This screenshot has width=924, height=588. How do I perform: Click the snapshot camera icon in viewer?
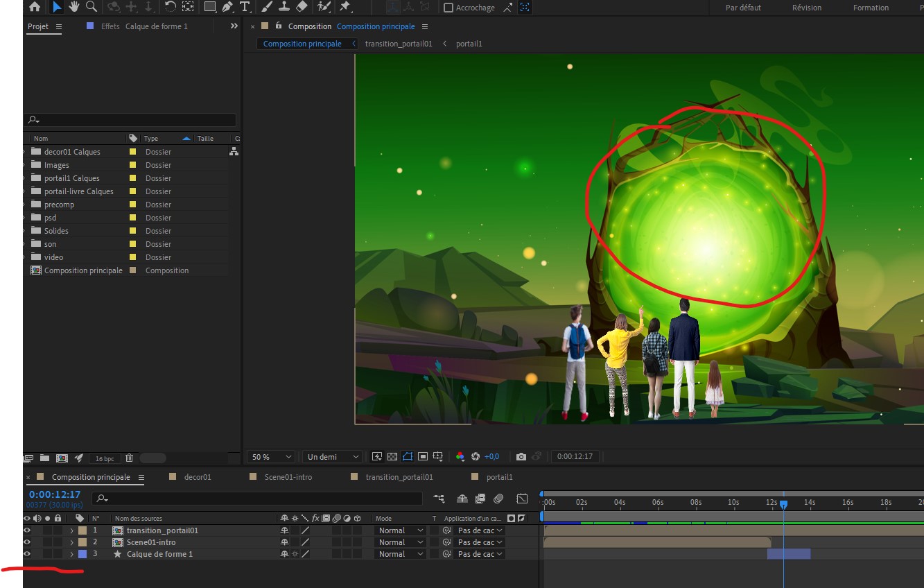(x=521, y=456)
